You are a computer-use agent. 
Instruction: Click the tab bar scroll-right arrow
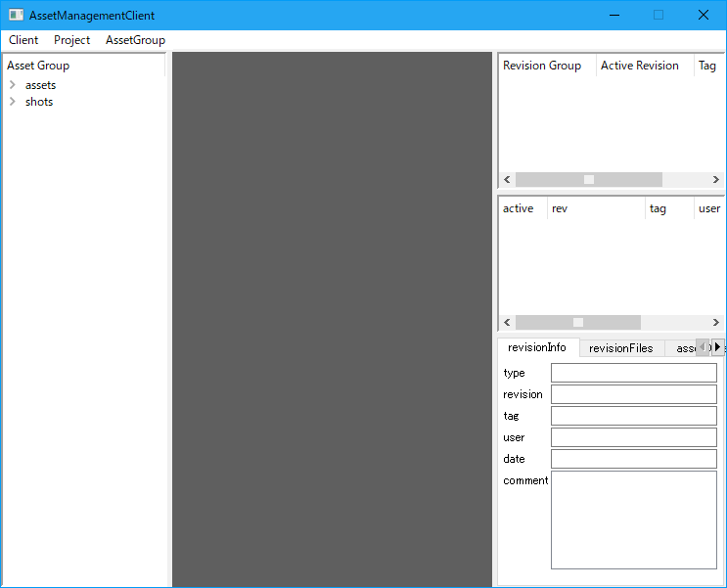[718, 347]
